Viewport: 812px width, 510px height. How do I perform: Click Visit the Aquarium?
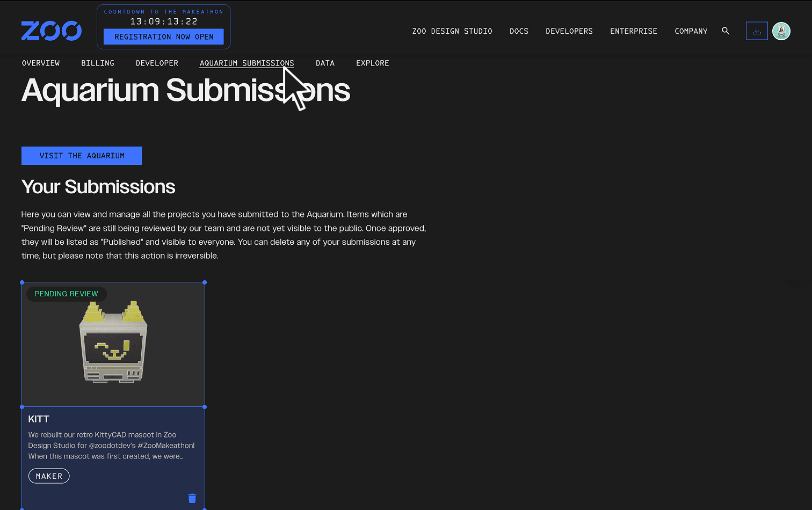coord(82,155)
